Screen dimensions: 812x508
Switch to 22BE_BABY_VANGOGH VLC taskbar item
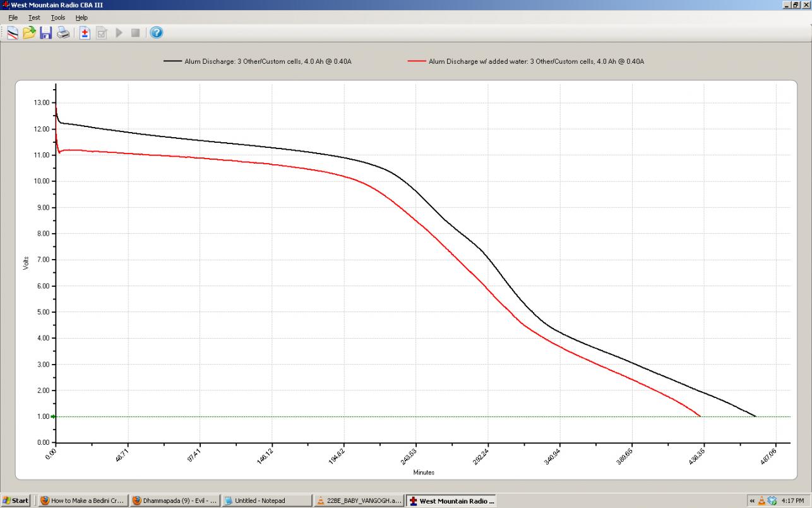[x=359, y=501]
